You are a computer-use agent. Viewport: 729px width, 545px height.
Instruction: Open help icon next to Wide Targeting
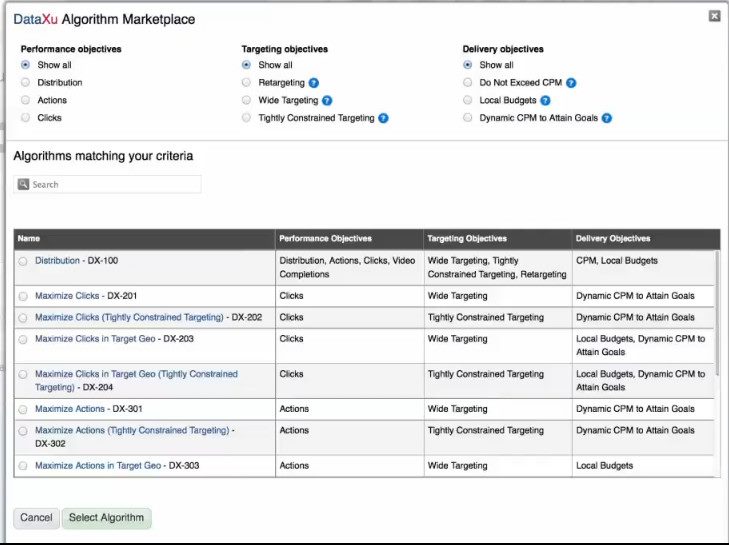(x=327, y=100)
